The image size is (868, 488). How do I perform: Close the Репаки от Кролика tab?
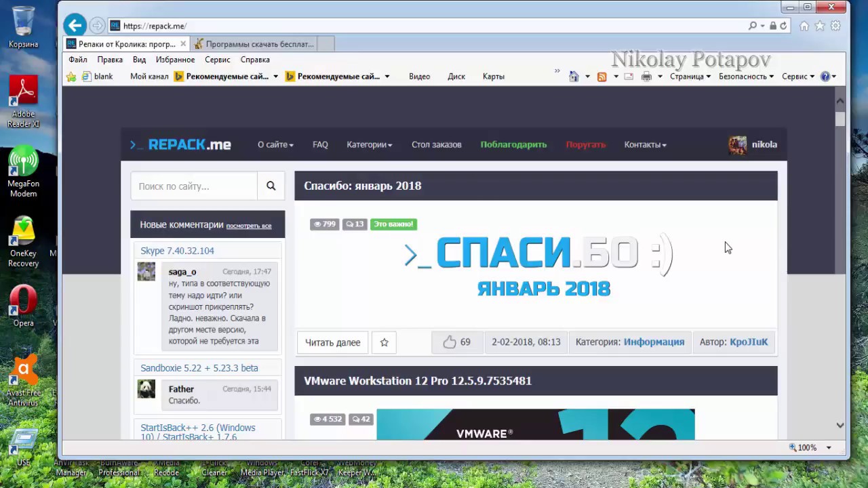coord(183,44)
